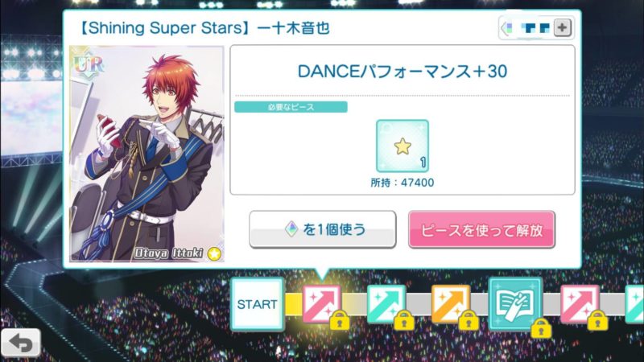The image size is (644, 362).
Task: Click the UR rarity badge
Action: 88,66
